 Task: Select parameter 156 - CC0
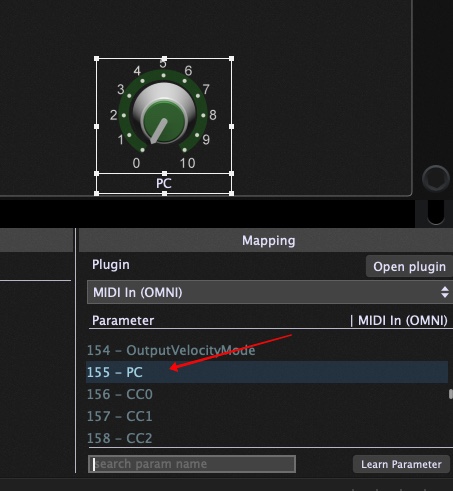click(267, 394)
